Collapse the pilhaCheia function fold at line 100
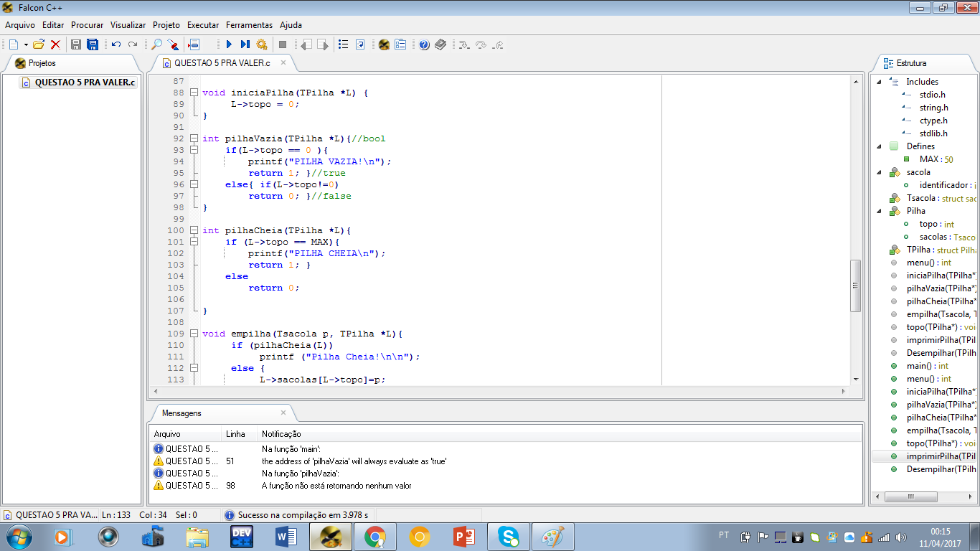The width and height of the screenshot is (980, 551). click(x=193, y=230)
